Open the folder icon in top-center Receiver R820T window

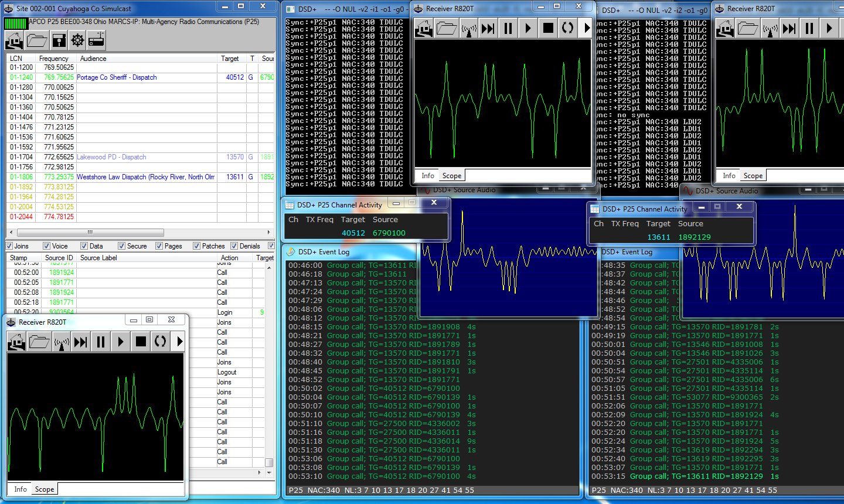[x=447, y=28]
